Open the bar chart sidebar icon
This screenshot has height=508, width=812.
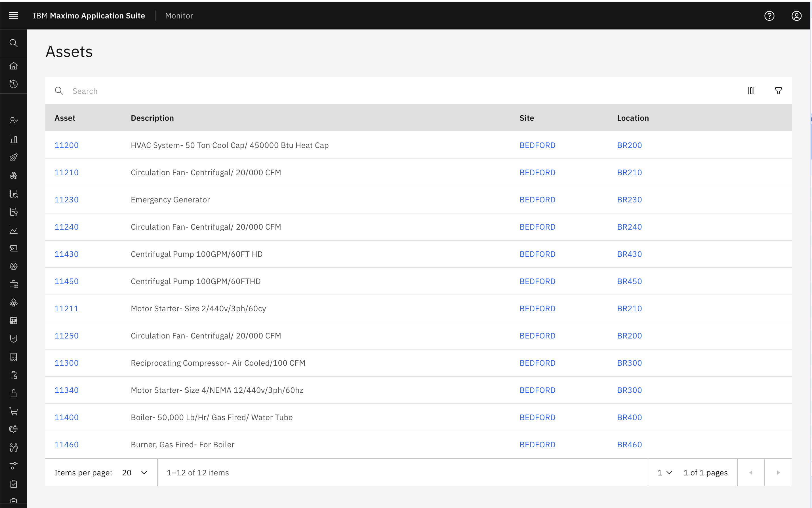click(x=13, y=139)
